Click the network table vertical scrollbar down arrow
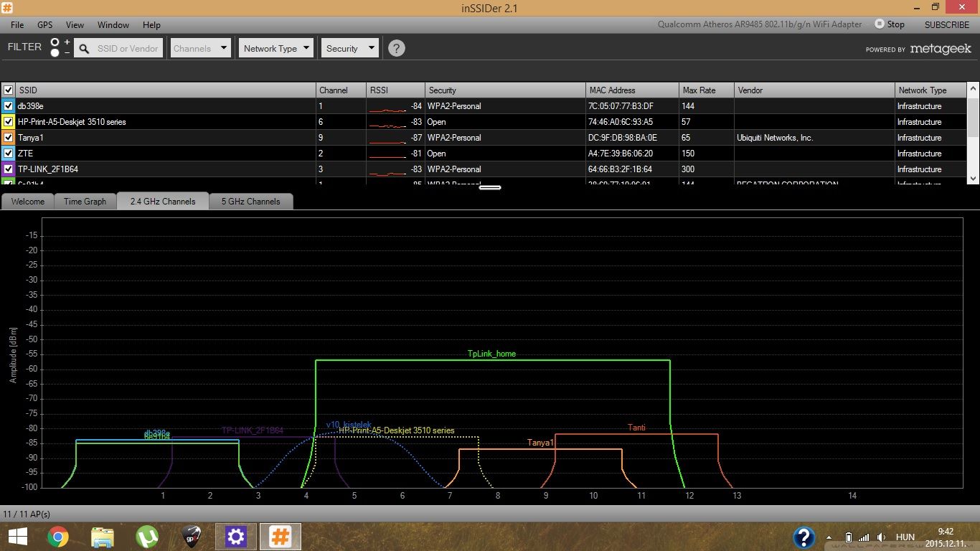The width and height of the screenshot is (980, 551). click(x=973, y=178)
